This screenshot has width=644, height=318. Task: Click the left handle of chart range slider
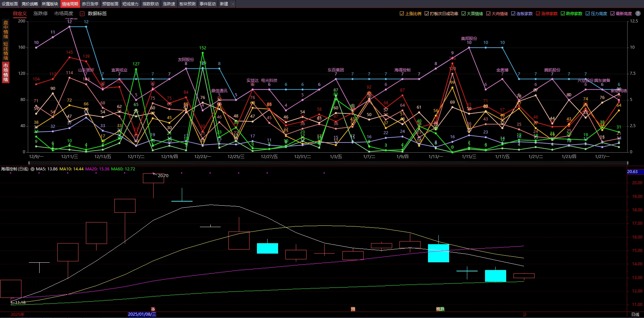(x=29, y=163)
